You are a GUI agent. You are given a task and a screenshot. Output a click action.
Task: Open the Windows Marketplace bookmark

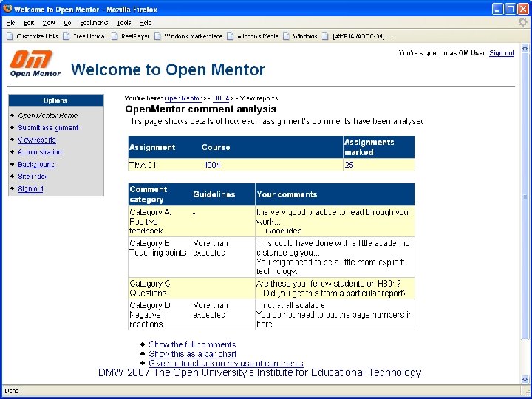coord(188,36)
